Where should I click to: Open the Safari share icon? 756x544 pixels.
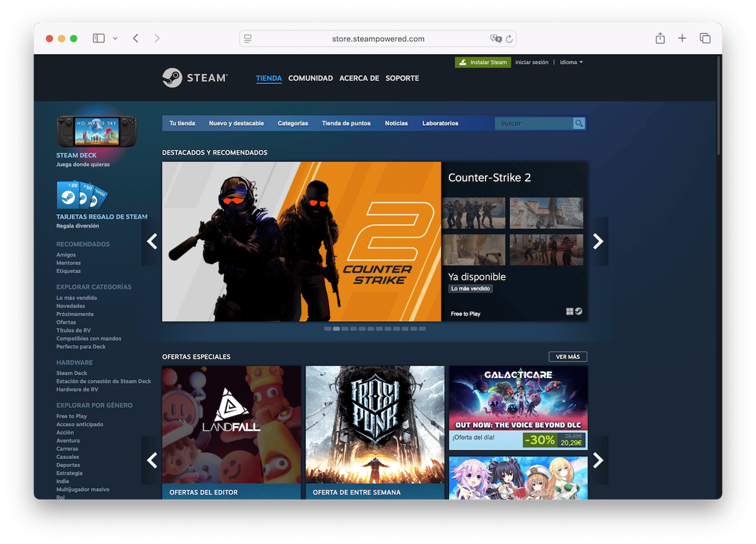point(660,38)
